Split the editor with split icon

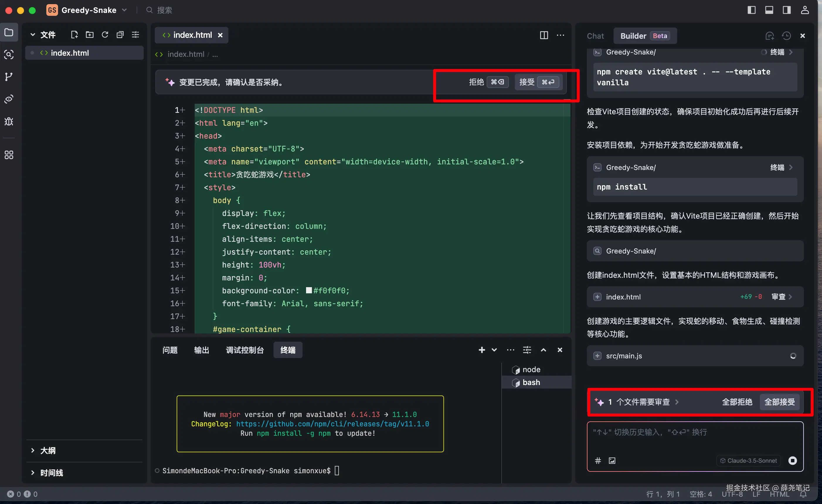pos(544,35)
